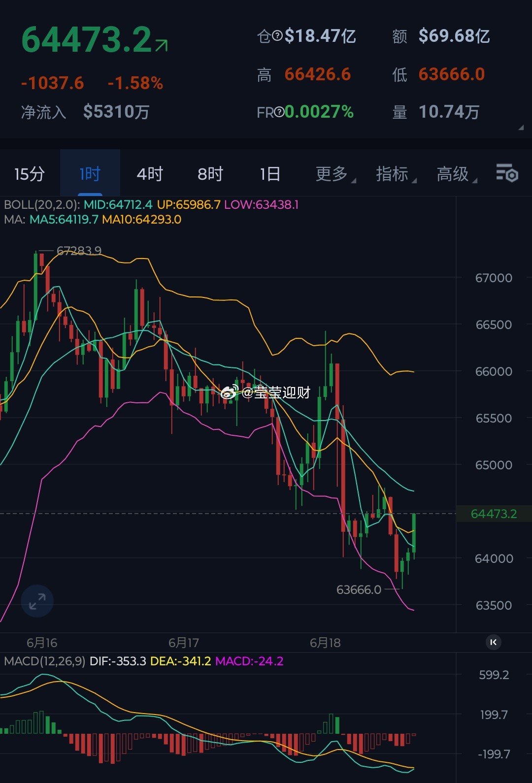Switch to 15分 timeframe

30,174
